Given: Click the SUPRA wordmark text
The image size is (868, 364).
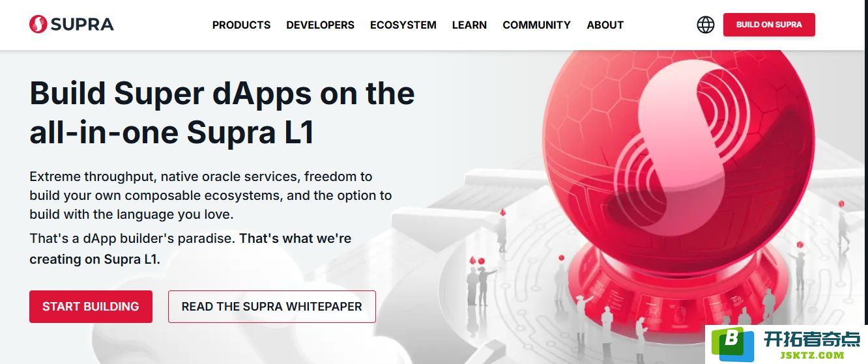Looking at the screenshot, I should (x=82, y=25).
